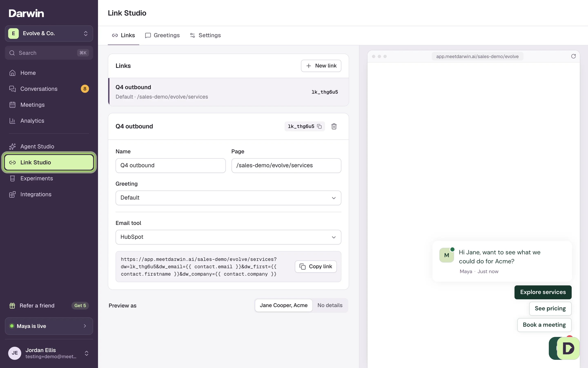
Task: Click the Darwin logo
Action: click(x=26, y=13)
